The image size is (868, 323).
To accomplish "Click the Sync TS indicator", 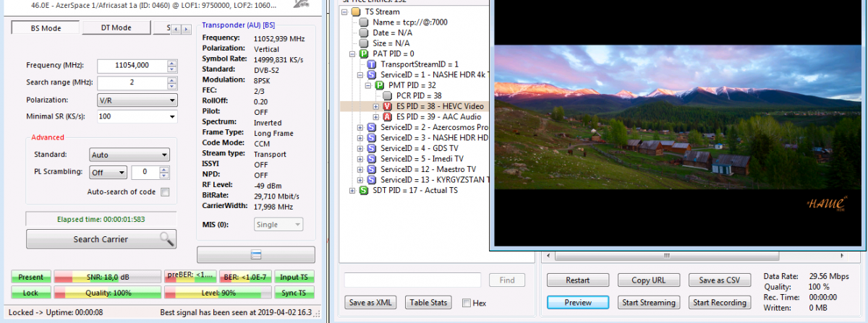I will (294, 293).
